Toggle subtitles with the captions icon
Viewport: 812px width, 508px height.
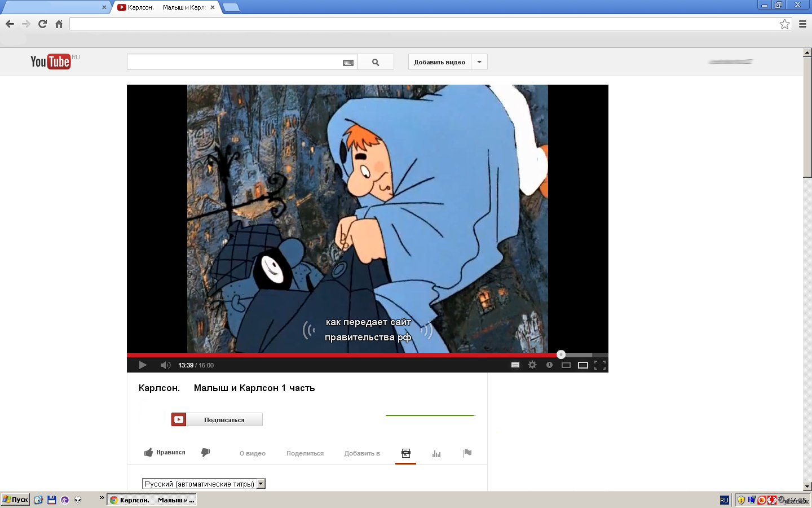point(515,365)
